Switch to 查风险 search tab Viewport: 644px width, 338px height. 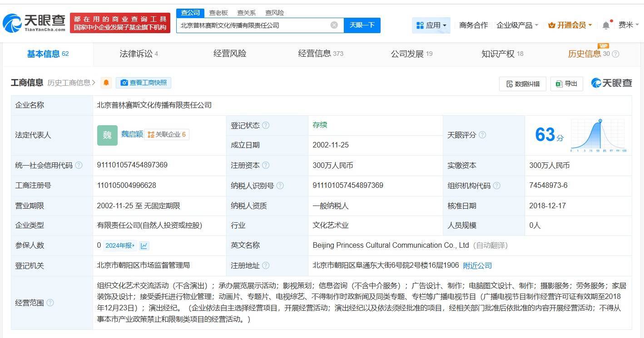275,13
